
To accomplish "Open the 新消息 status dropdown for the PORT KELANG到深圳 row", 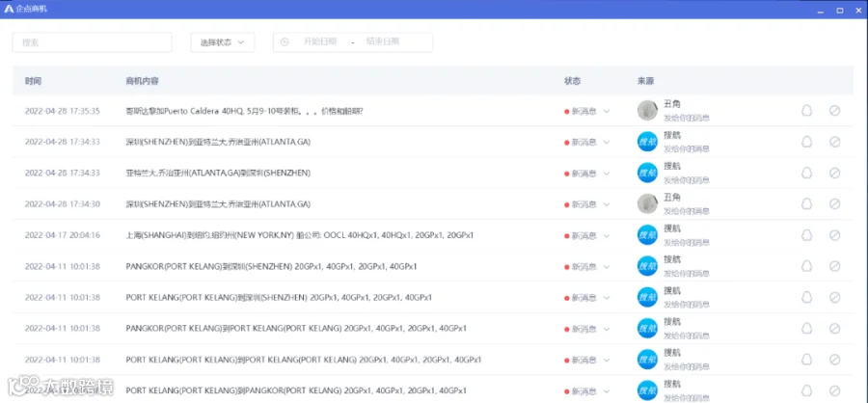I will [x=587, y=298].
